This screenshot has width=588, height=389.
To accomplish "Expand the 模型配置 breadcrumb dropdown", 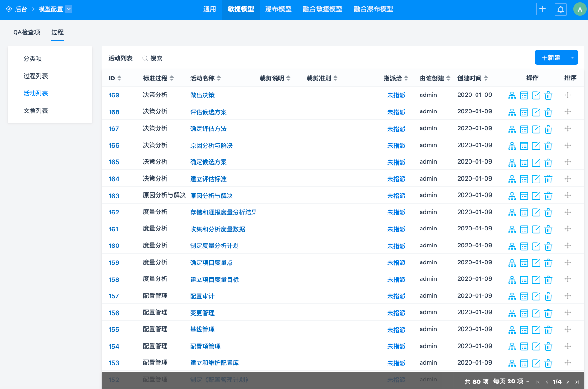I will pyautogui.click(x=69, y=9).
